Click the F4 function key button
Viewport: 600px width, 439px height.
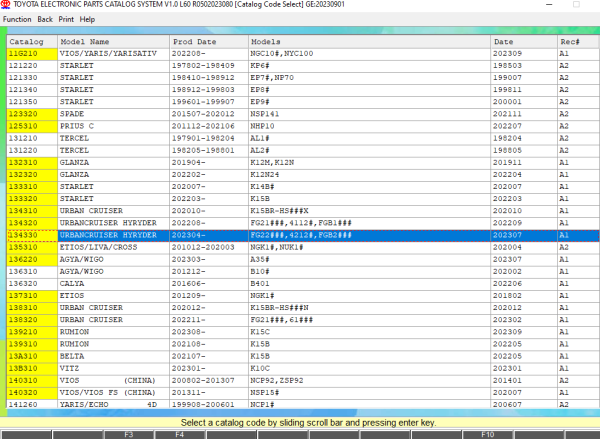[179, 434]
